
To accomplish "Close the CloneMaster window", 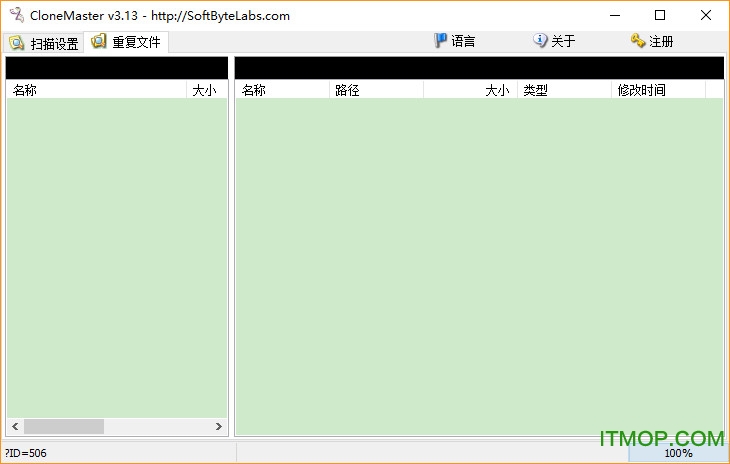I will point(705,15).
